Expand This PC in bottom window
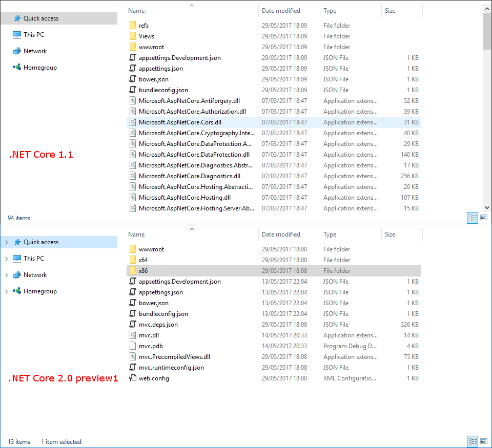Image resolution: width=492 pixels, height=448 pixels. tap(6, 259)
